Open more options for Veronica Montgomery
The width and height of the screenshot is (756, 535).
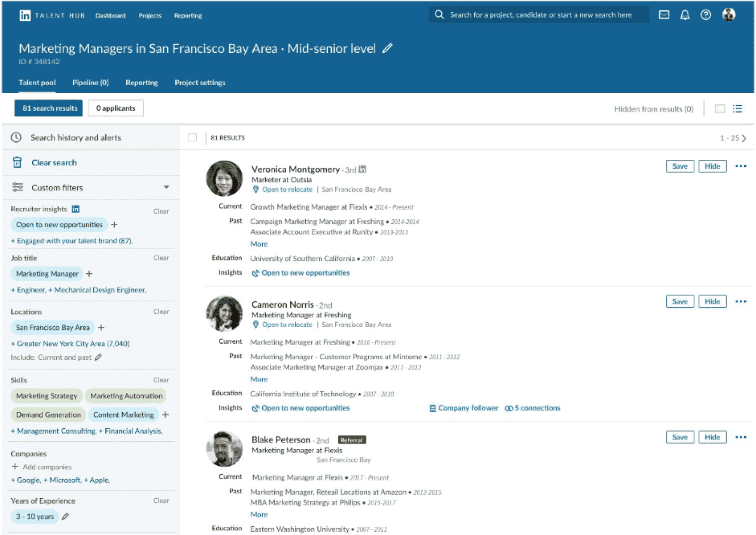click(x=740, y=166)
